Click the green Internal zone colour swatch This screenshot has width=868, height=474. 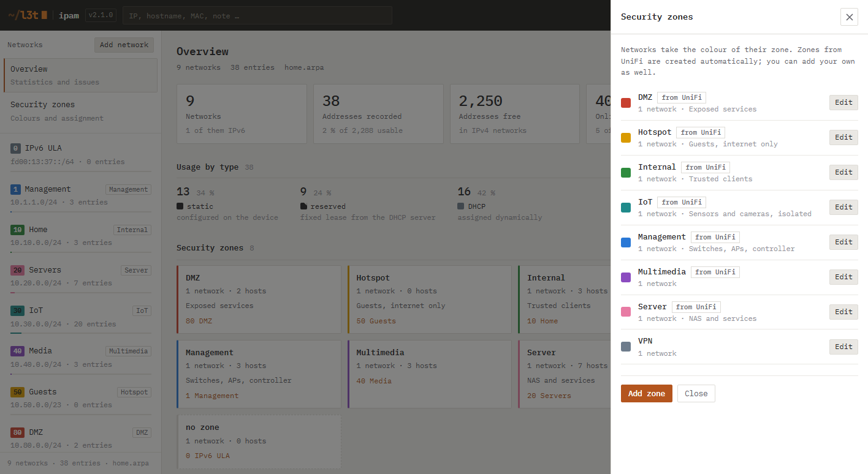626,173
